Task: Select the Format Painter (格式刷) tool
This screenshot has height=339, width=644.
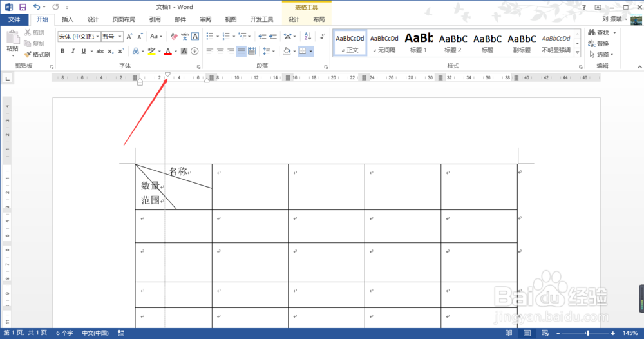Action: [37, 54]
